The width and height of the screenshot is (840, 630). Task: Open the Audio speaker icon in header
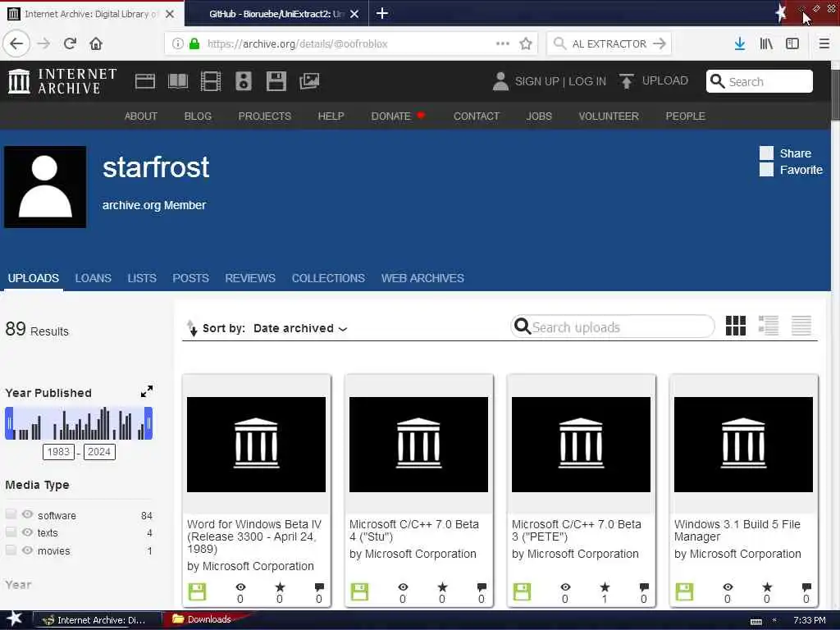243,81
